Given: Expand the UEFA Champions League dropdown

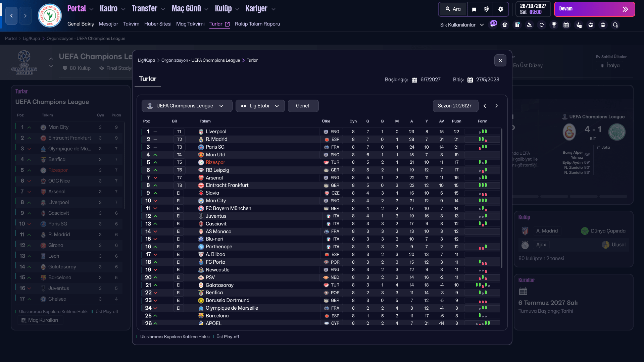Looking at the screenshot, I should point(187,106).
